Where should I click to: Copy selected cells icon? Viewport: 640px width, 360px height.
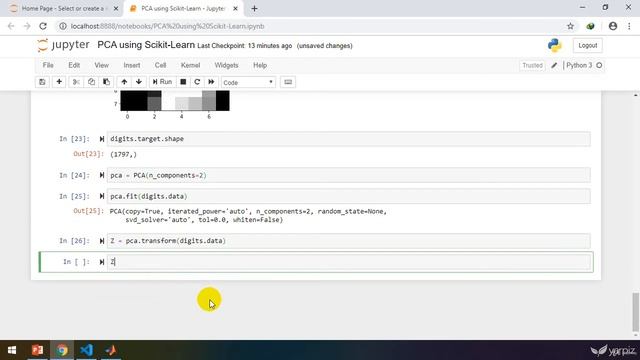[x=91, y=82]
